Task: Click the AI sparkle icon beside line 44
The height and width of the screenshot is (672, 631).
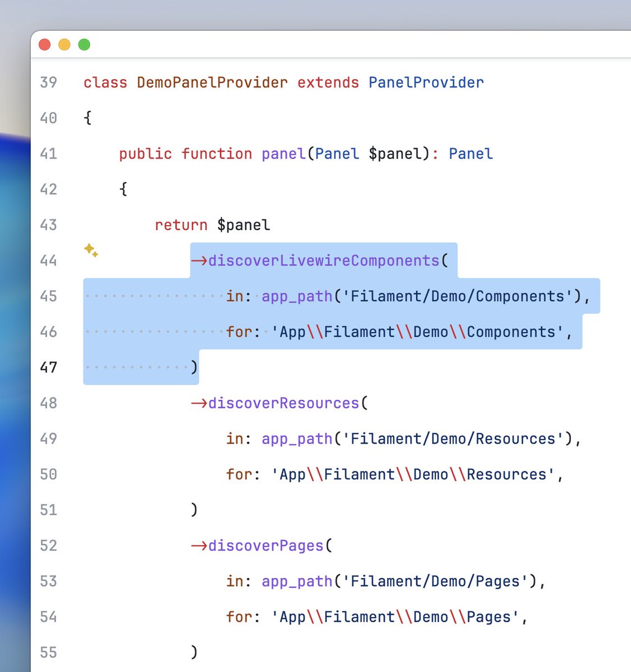Action: coord(91,250)
